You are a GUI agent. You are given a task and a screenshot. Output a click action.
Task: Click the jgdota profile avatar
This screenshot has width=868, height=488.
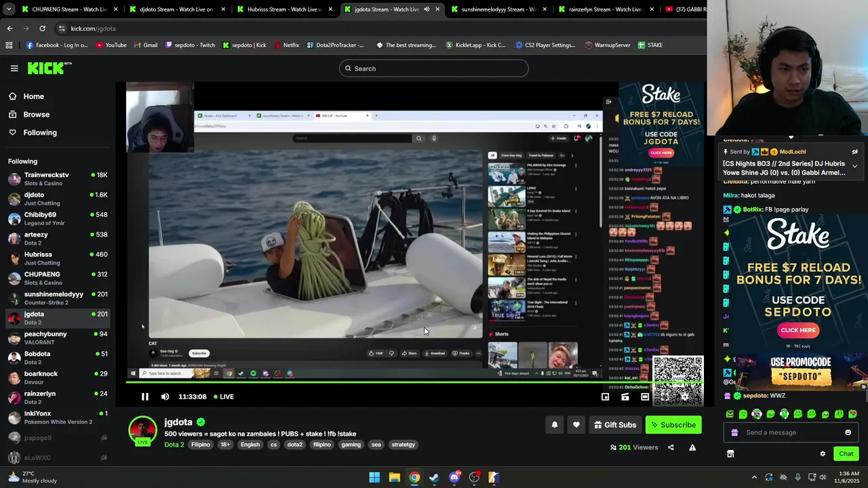click(x=142, y=430)
